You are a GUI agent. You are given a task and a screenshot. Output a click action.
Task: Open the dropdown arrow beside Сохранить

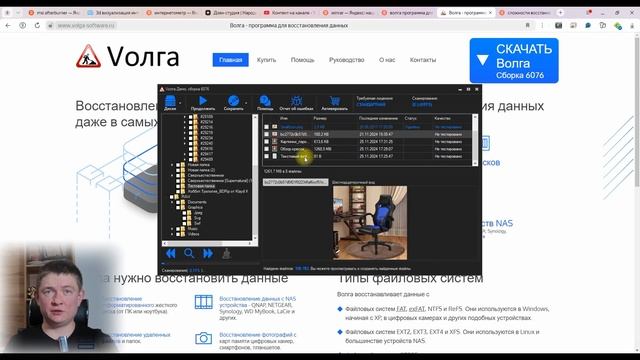246,103
